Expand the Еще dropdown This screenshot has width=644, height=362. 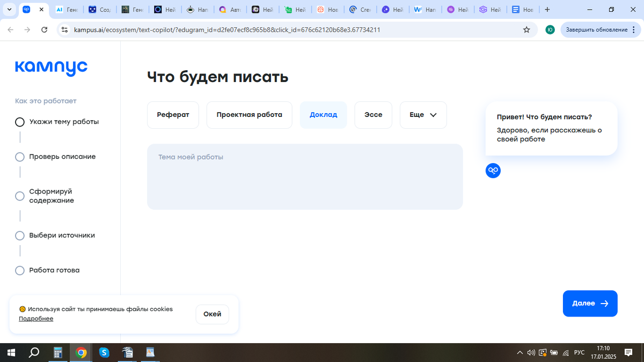tap(423, 115)
